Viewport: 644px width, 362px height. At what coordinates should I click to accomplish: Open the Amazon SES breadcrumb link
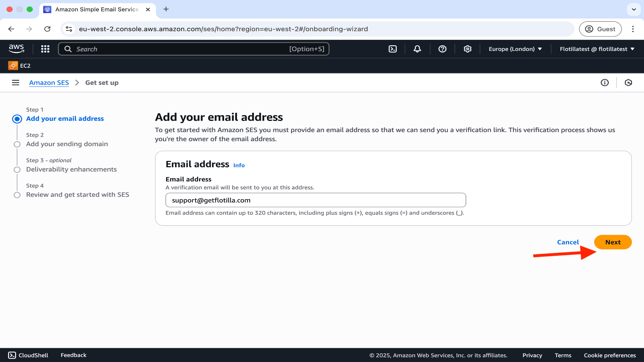pyautogui.click(x=49, y=82)
